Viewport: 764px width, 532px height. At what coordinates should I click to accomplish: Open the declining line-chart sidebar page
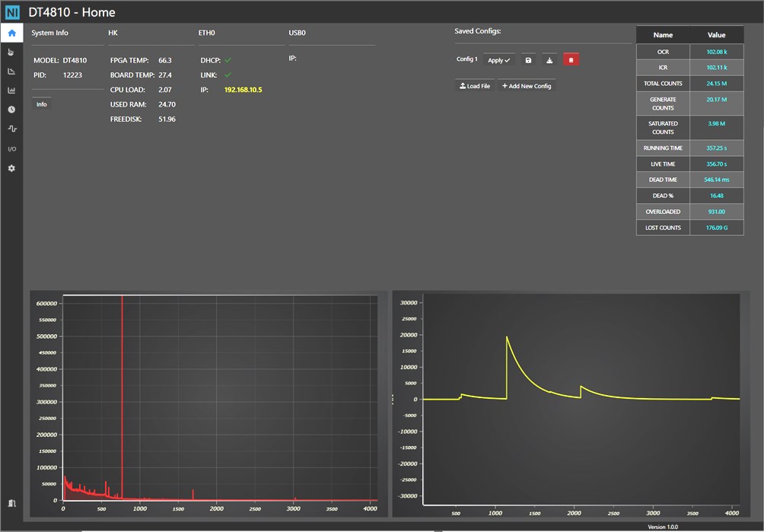tap(11, 71)
